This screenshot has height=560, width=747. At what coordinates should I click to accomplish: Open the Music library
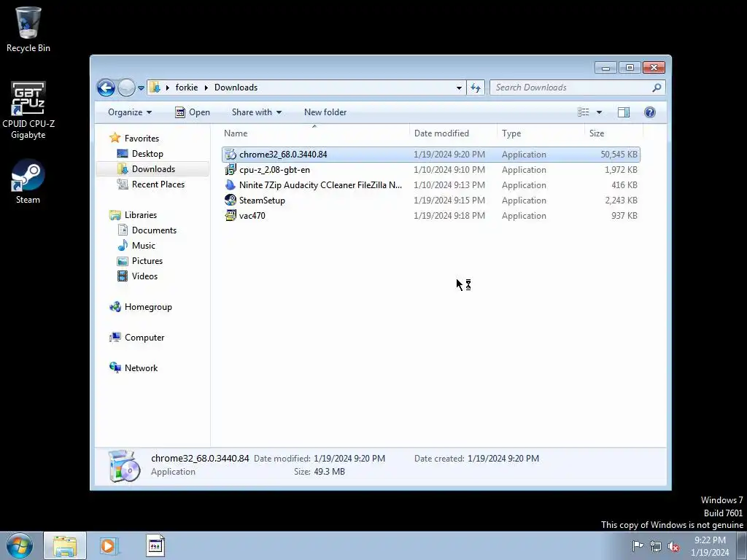click(x=144, y=246)
